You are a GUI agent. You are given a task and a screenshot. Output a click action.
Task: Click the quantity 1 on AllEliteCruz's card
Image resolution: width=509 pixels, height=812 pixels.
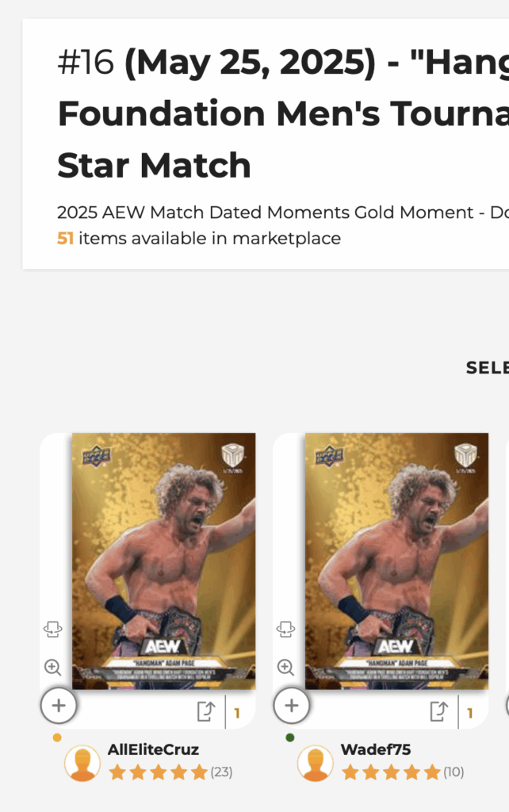click(237, 714)
